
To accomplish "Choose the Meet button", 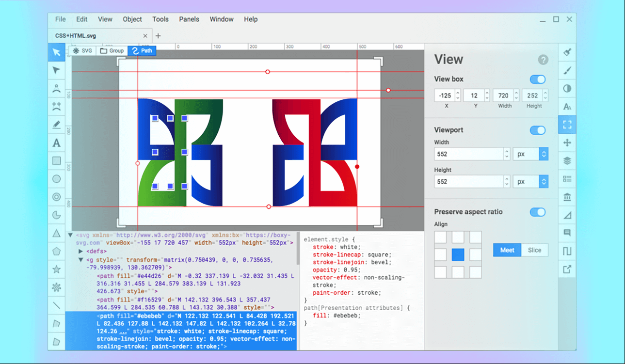I will pos(507,250).
